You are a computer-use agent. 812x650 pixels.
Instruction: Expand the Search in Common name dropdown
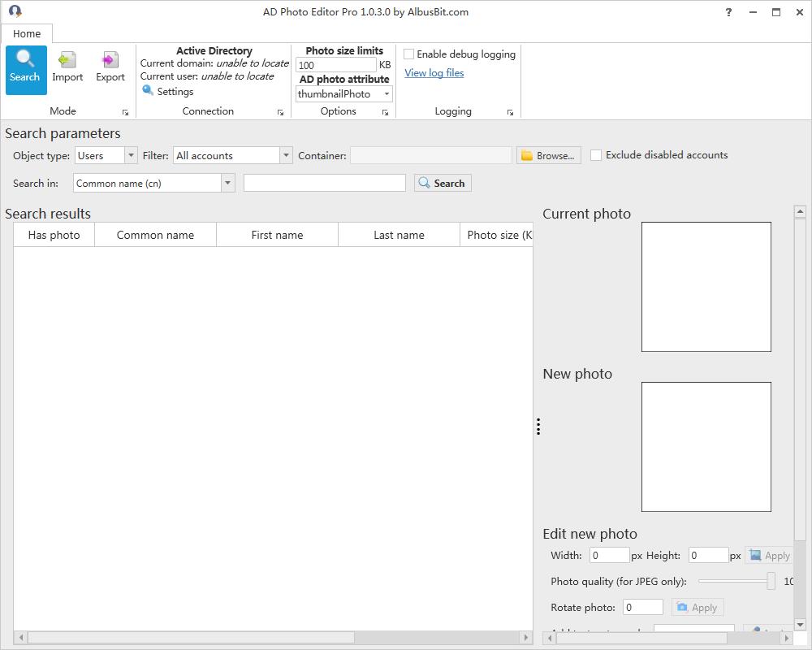[x=227, y=184]
